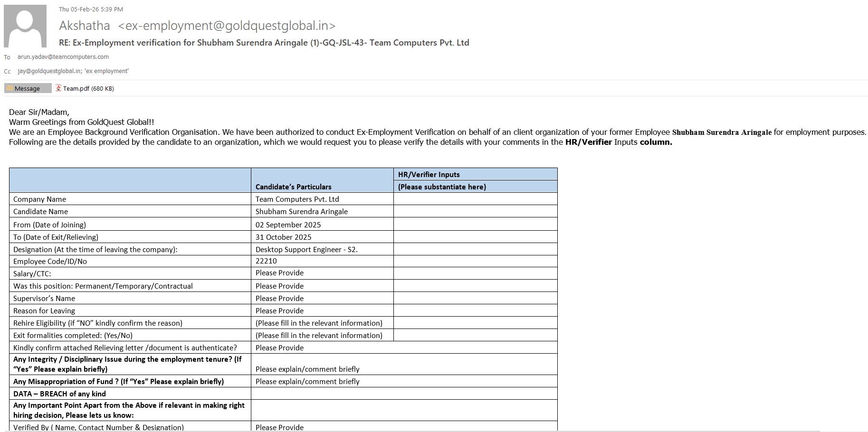This screenshot has height=432, width=868.
Task: Select the Message tab label
Action: [27, 88]
